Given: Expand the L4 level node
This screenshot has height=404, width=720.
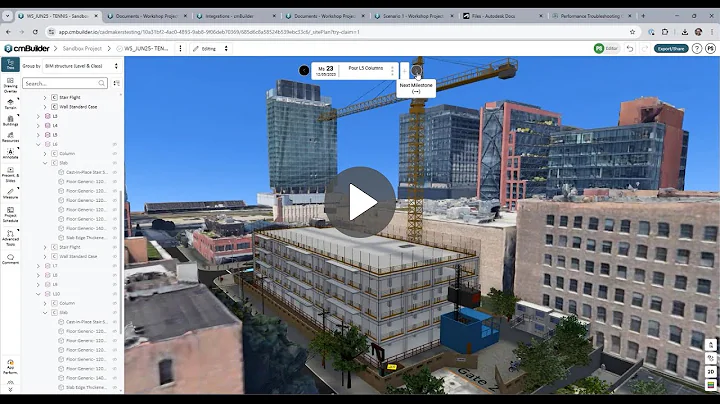Looking at the screenshot, I should coord(38,125).
